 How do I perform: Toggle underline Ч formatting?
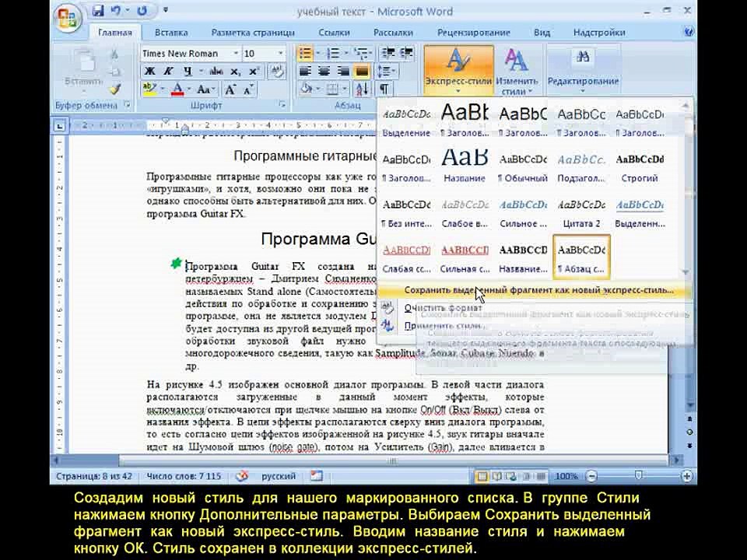click(x=188, y=72)
